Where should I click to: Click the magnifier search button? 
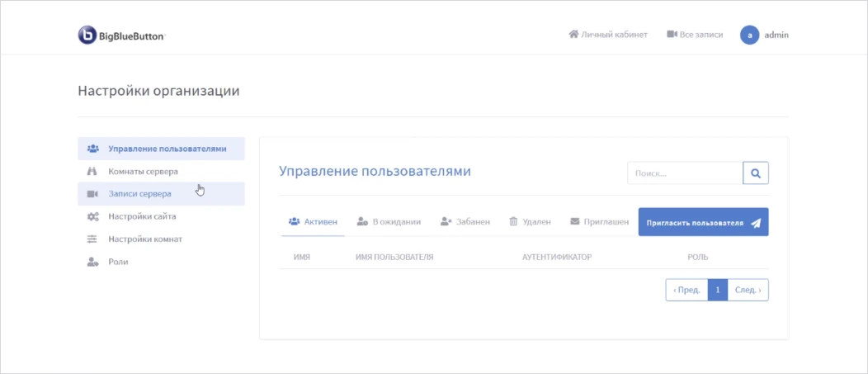(x=756, y=173)
